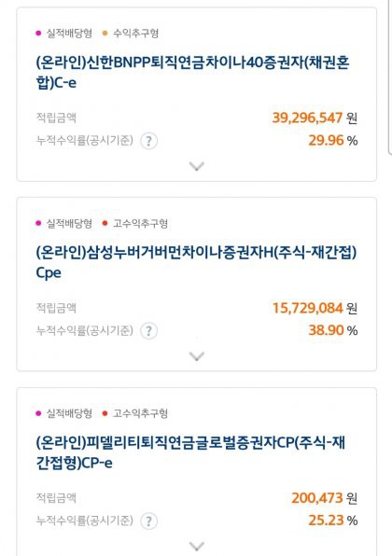The height and width of the screenshot is (556, 392).
Task: Select the 실적배당형 tag on Fidelity fund
Action: point(64,413)
